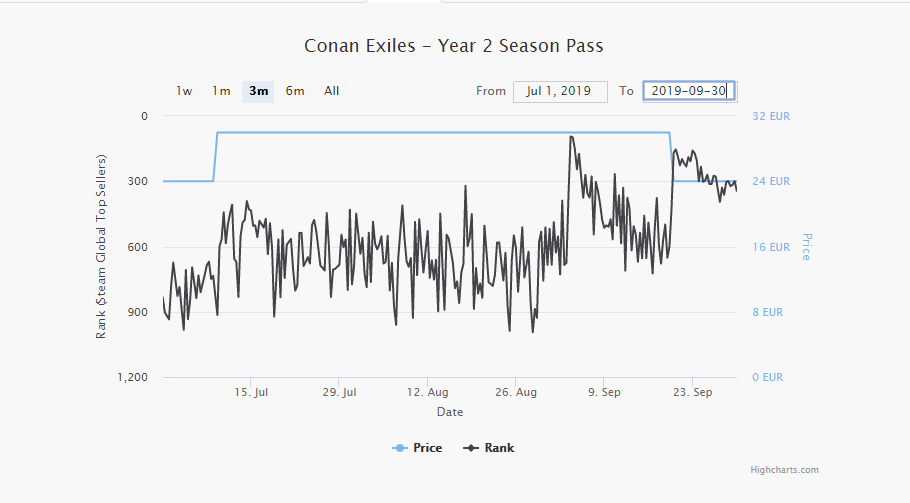Show All data range

point(332,91)
